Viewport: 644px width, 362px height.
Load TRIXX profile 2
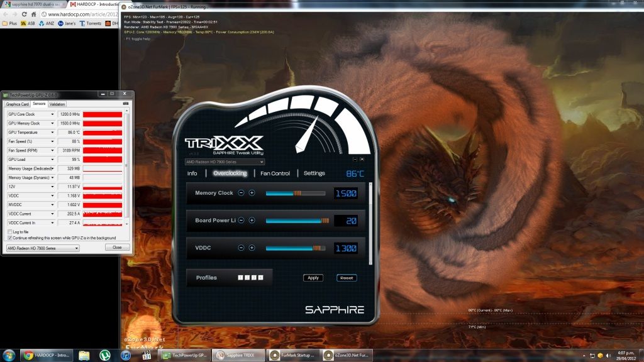(x=247, y=278)
